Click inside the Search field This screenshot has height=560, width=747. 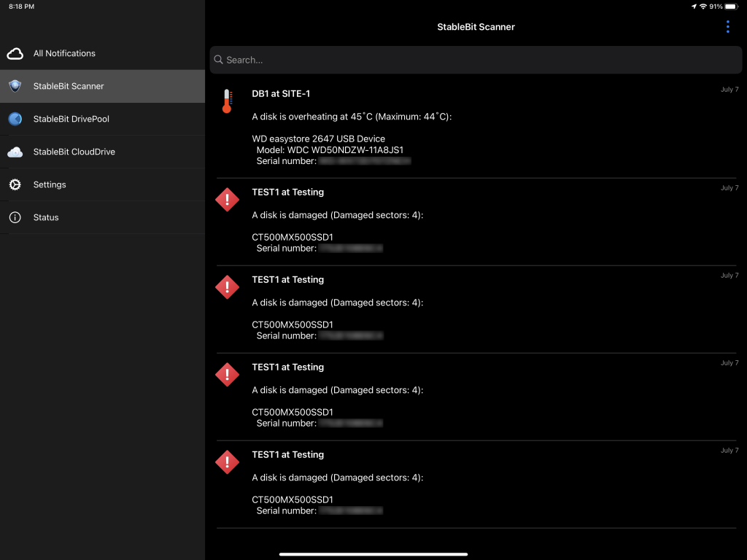(x=476, y=60)
